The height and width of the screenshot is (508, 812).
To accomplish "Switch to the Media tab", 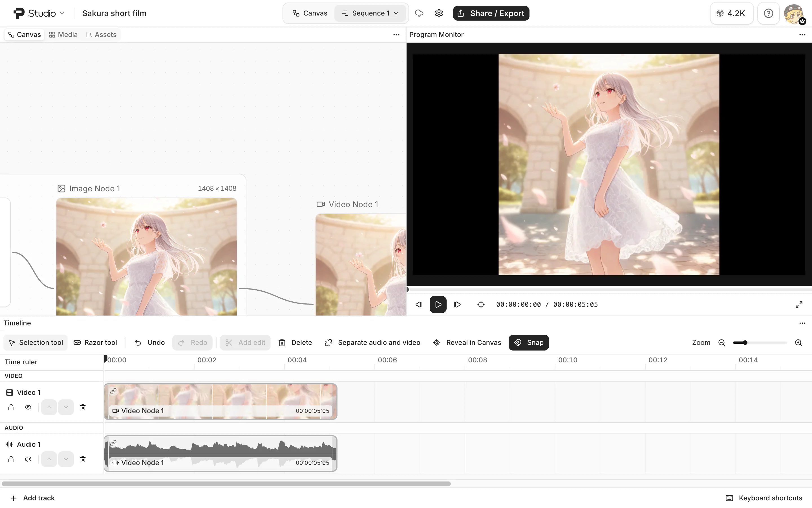I will [x=63, y=35].
